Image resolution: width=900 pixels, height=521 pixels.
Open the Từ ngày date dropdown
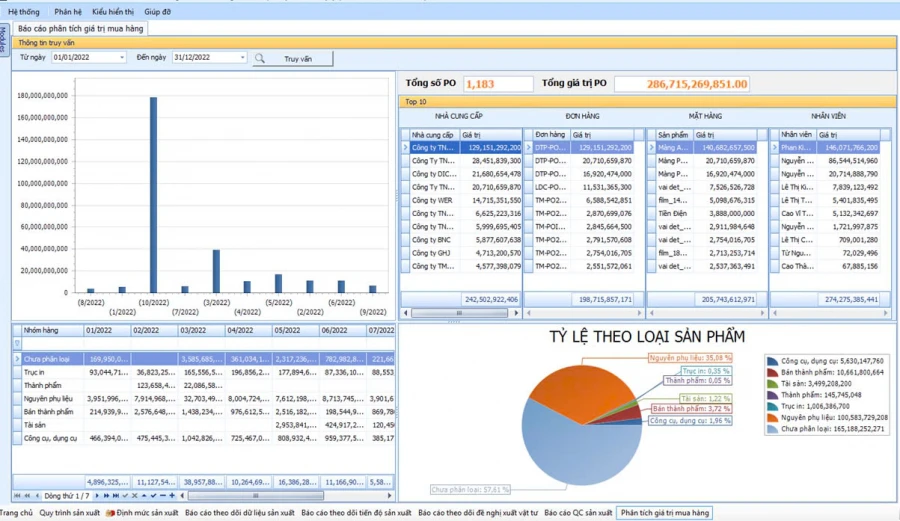(122, 58)
